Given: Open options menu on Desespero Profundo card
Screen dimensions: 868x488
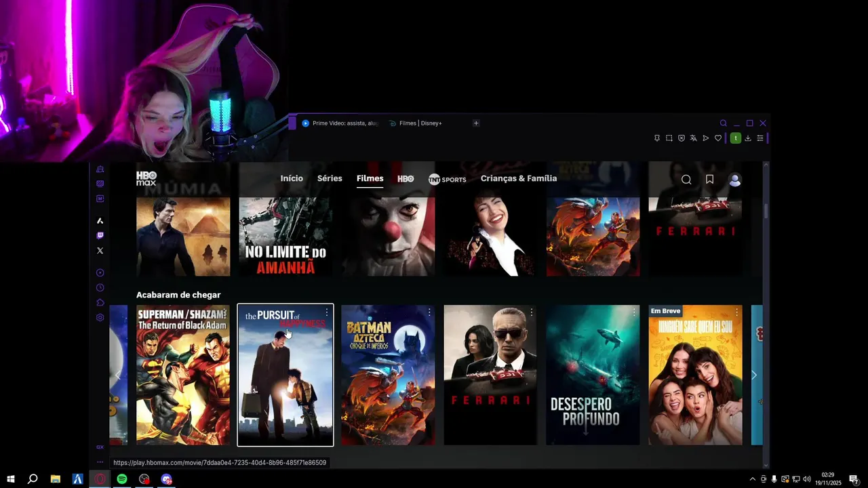Looking at the screenshot, I should point(635,312).
